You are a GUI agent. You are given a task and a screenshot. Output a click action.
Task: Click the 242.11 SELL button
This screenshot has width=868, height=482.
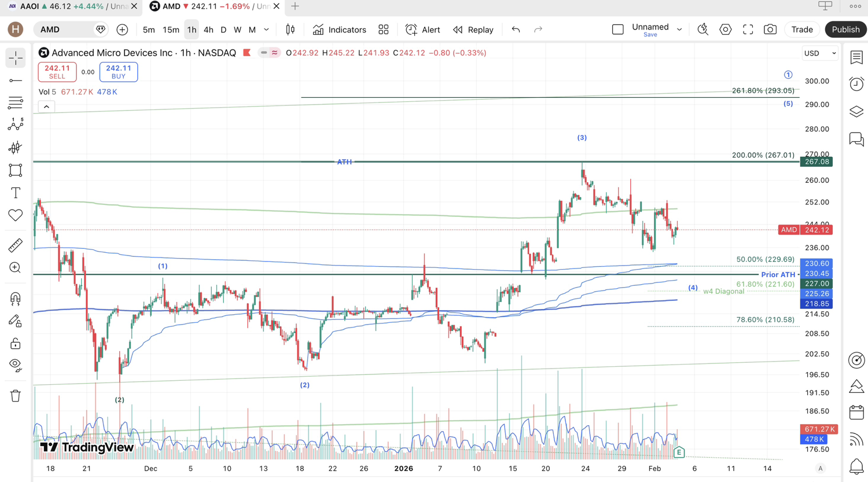57,72
